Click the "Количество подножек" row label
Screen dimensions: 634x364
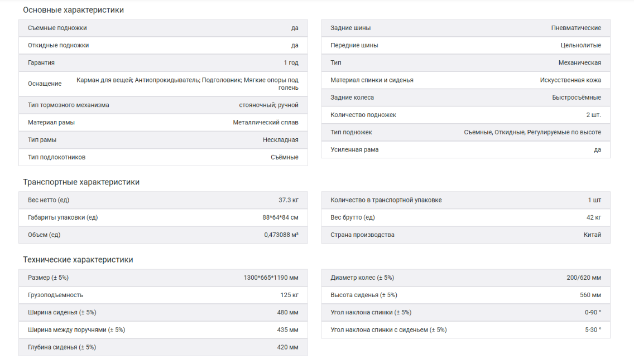(363, 115)
